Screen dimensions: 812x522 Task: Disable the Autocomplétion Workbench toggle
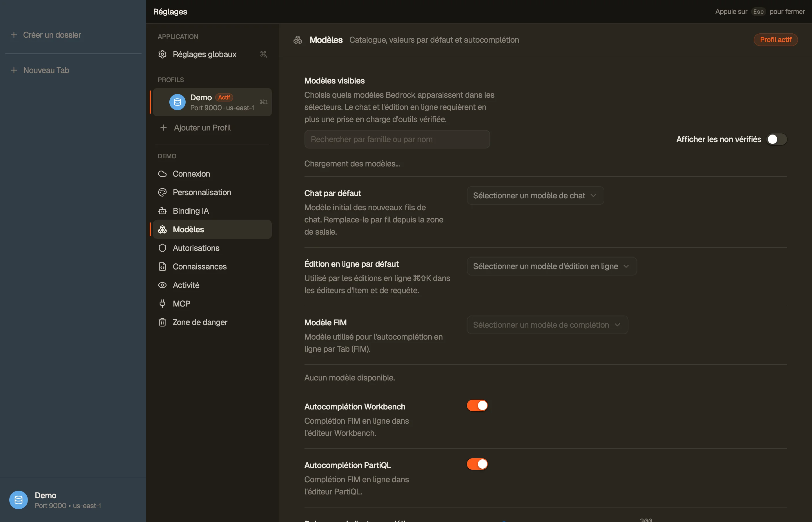pos(477,405)
